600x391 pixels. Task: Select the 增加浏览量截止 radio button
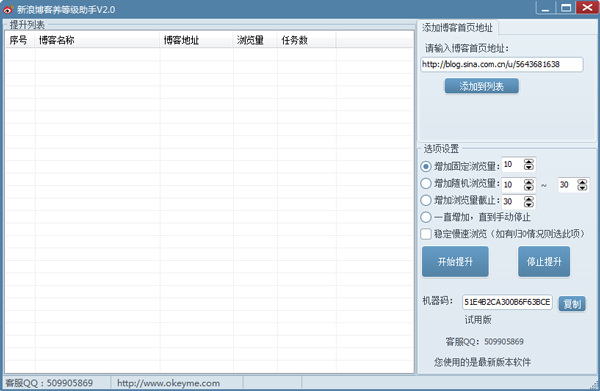(426, 200)
